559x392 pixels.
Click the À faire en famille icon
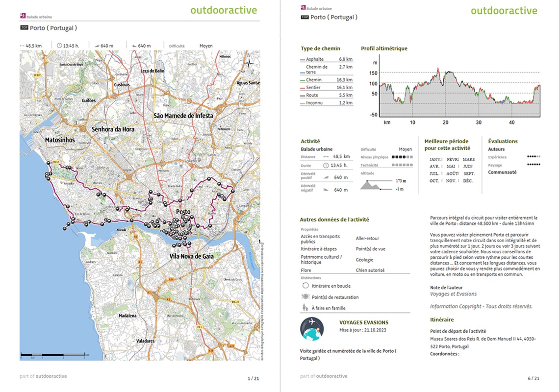click(x=305, y=308)
